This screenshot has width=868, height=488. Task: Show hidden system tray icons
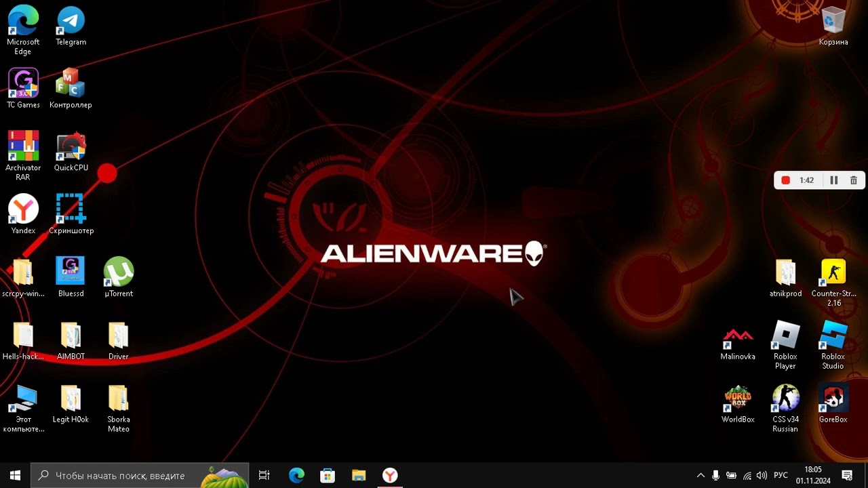(701, 475)
